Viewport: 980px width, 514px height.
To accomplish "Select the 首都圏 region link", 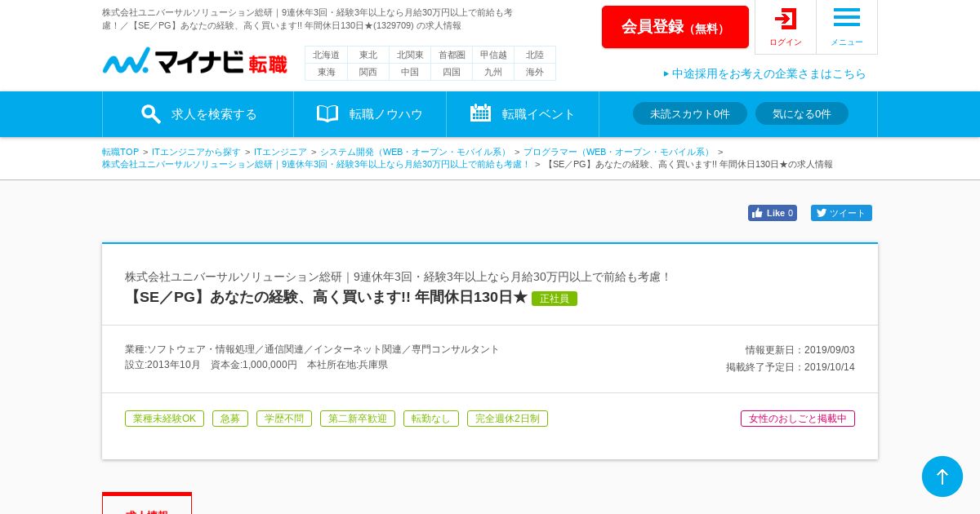I will click(452, 55).
